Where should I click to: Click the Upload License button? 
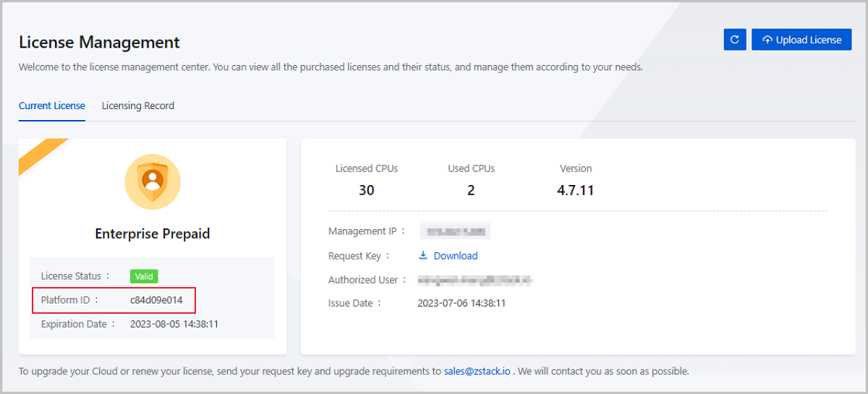pos(801,40)
